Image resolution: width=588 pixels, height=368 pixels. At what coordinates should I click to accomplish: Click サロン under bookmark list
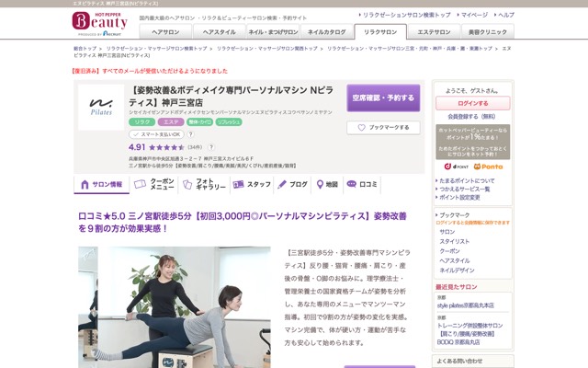(x=447, y=232)
